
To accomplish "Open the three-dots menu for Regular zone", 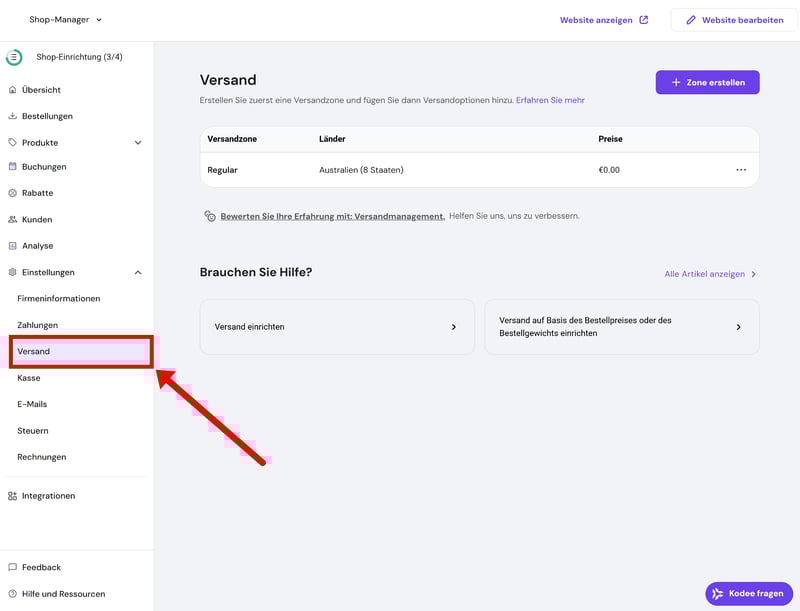I will pyautogui.click(x=741, y=170).
